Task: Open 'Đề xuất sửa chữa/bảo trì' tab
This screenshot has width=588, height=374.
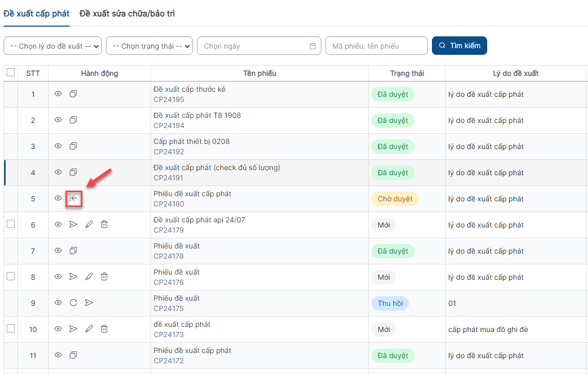Action: pyautogui.click(x=127, y=13)
